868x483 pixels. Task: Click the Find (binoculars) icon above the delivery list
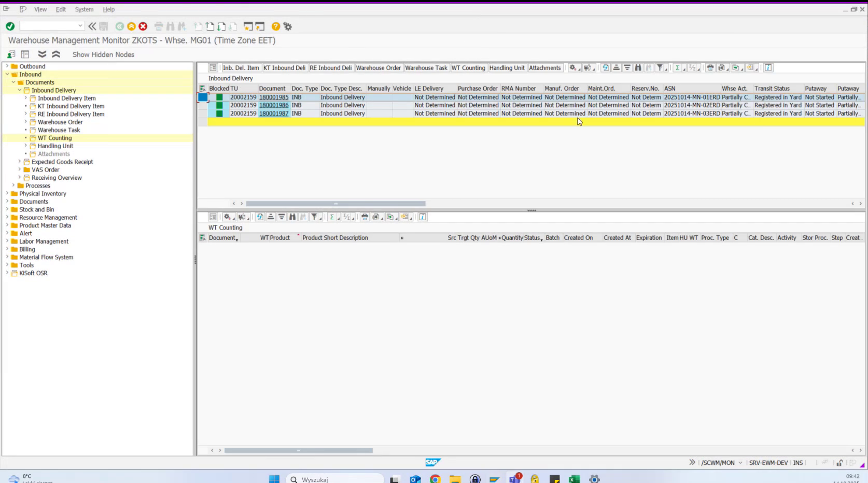tap(638, 68)
